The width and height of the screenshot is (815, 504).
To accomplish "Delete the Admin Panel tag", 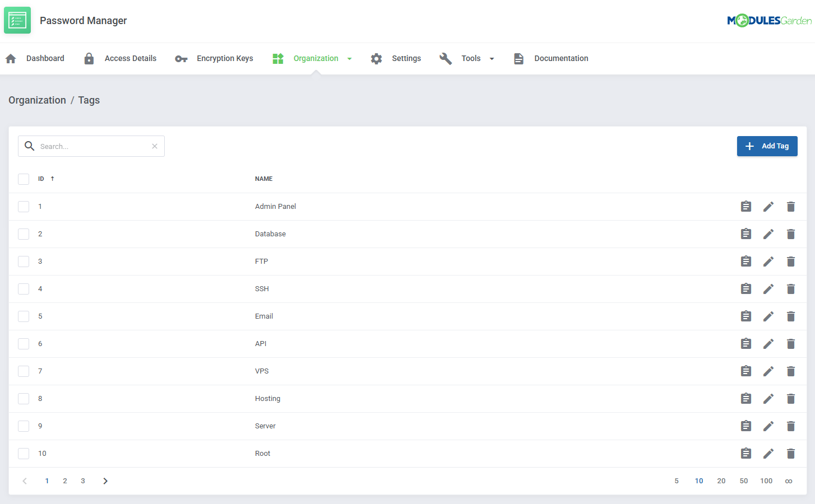I will pos(791,207).
